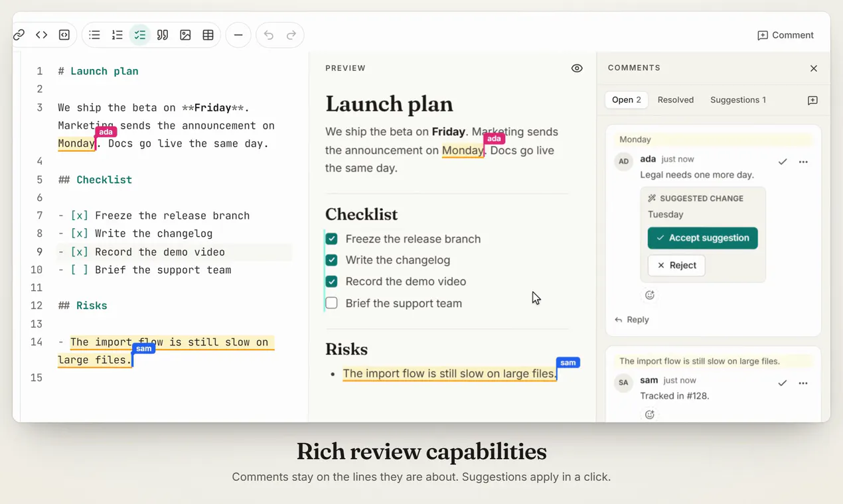Insert a horizontal rule
Image resolution: width=843 pixels, height=504 pixels.
[238, 35]
